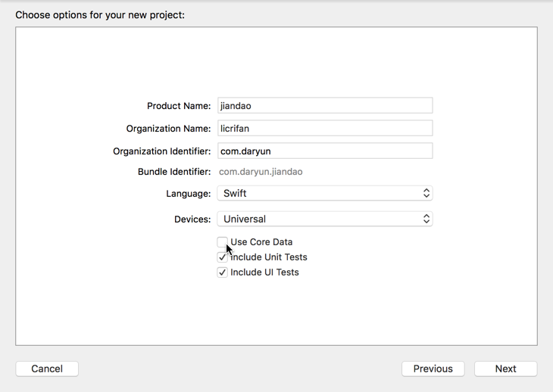Click the Organization Name field containing licrifan
The width and height of the screenshot is (553, 392).
[325, 129]
